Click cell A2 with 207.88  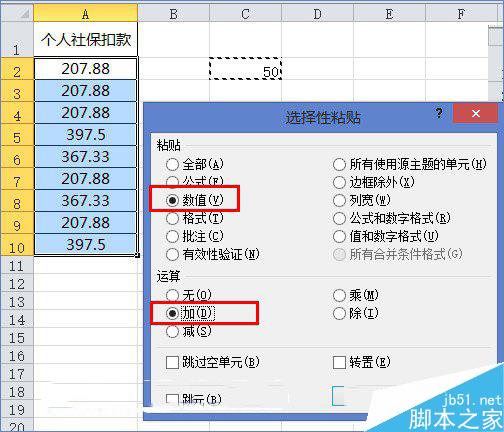86,69
